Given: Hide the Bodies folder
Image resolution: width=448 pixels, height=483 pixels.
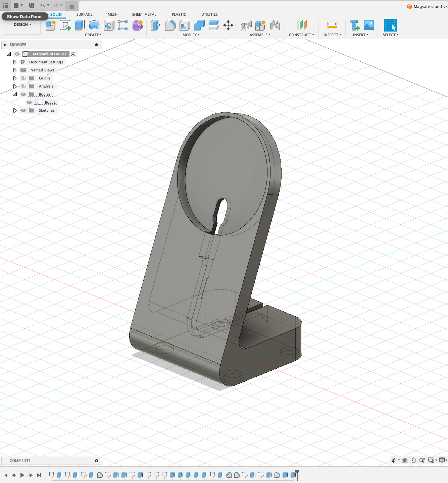Looking at the screenshot, I should tap(23, 94).
